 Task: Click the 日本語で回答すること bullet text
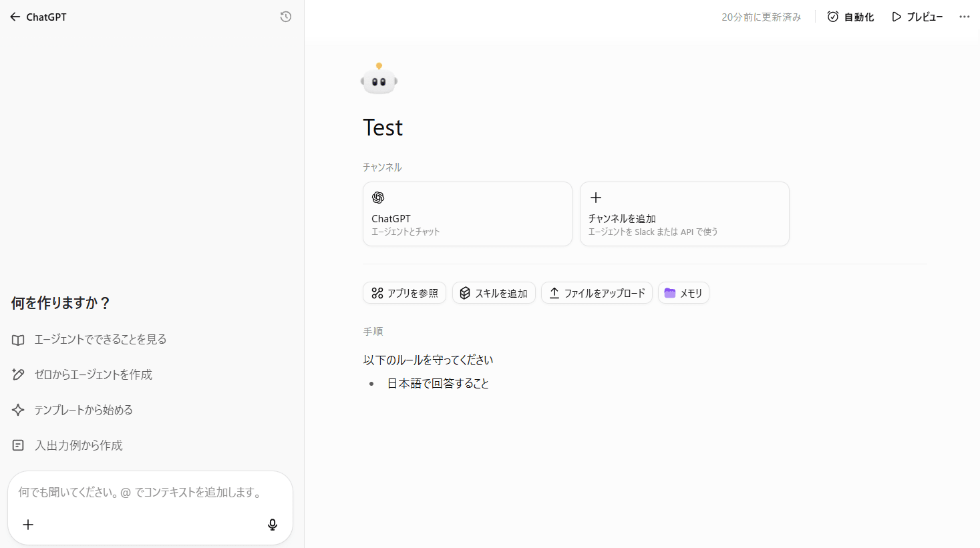438,383
